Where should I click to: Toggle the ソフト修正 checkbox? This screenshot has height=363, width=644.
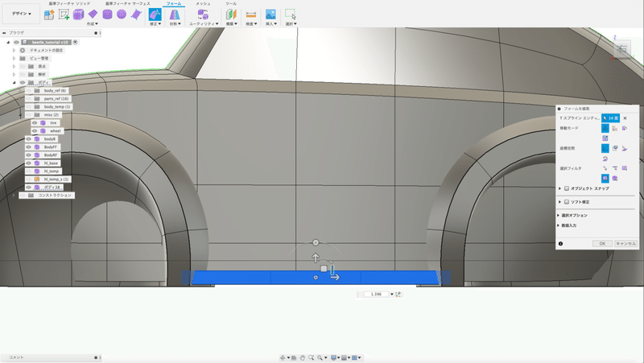tap(567, 202)
